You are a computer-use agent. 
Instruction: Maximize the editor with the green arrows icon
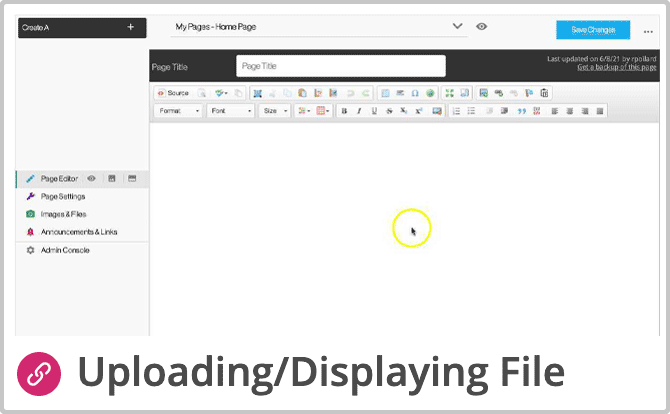pyautogui.click(x=450, y=93)
